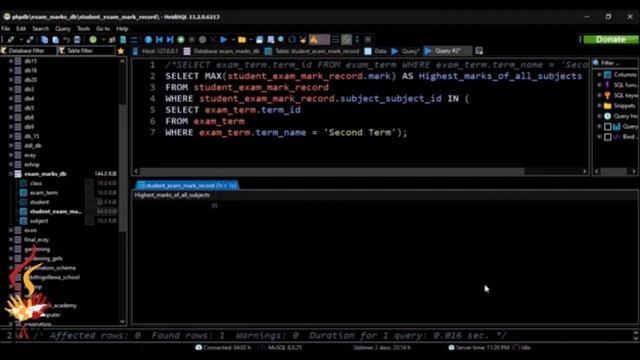Image resolution: width=640 pixels, height=360 pixels.
Task: Open the Edit menu
Action: pyautogui.click(x=21, y=29)
